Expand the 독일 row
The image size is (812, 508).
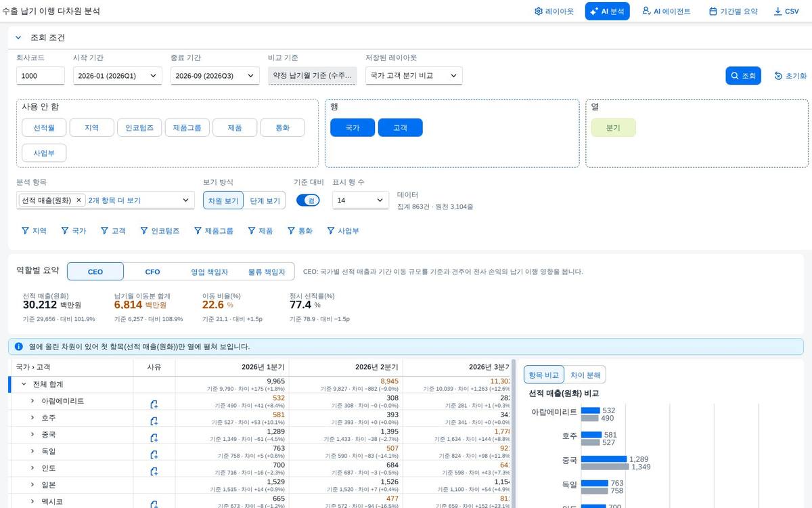[x=32, y=451]
